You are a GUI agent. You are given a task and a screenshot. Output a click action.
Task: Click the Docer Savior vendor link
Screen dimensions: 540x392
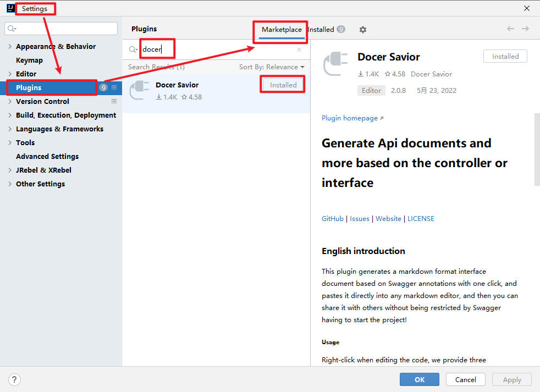[431, 74]
